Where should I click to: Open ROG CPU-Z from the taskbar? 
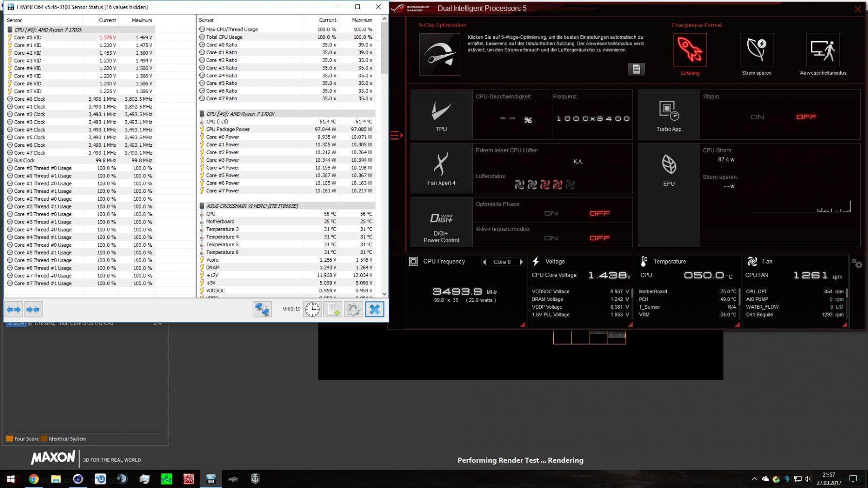click(x=189, y=479)
